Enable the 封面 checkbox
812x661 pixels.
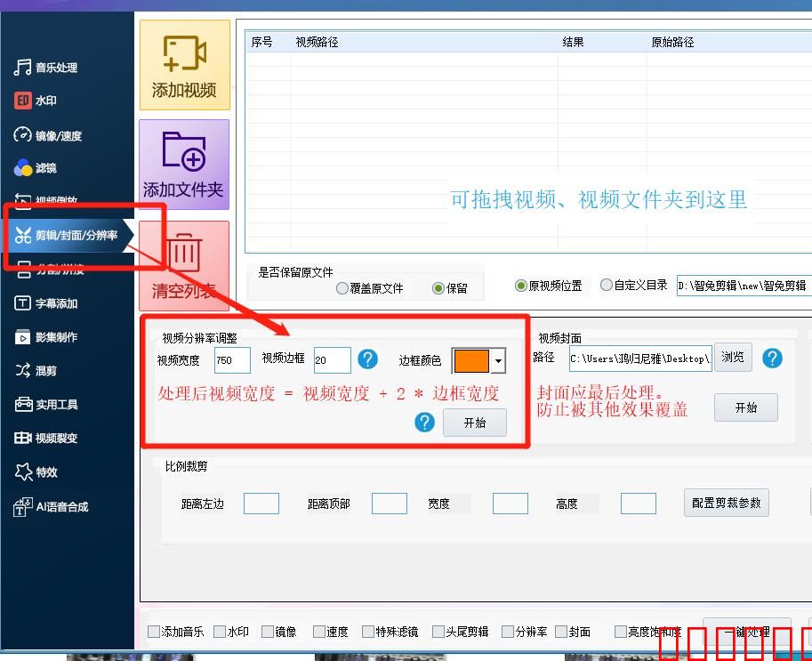[x=561, y=632]
